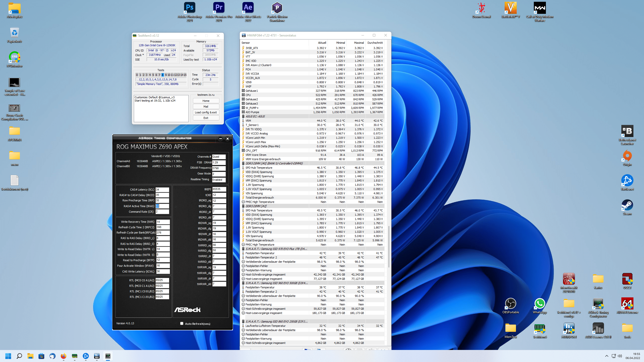Open the Papierkorb recycle bin
This screenshot has width=644, height=362.
15,35
